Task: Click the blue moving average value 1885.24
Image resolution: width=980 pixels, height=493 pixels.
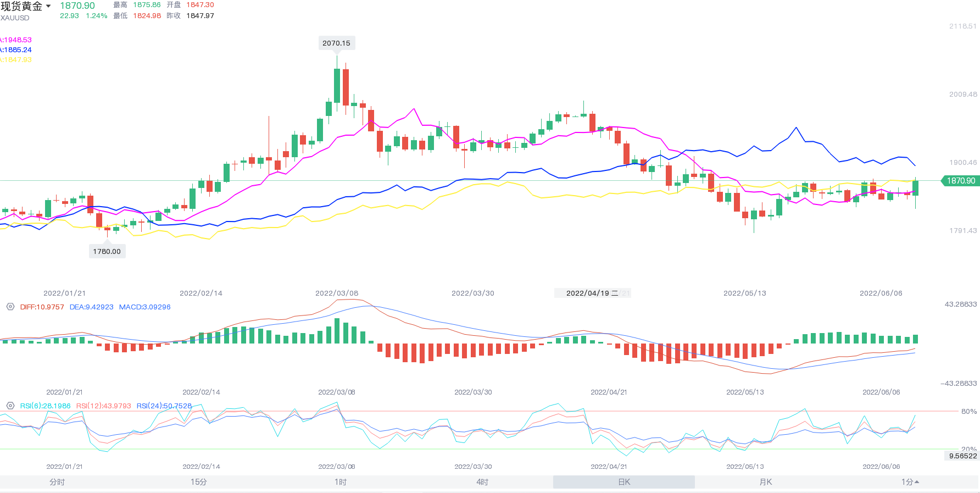Action: (x=17, y=49)
